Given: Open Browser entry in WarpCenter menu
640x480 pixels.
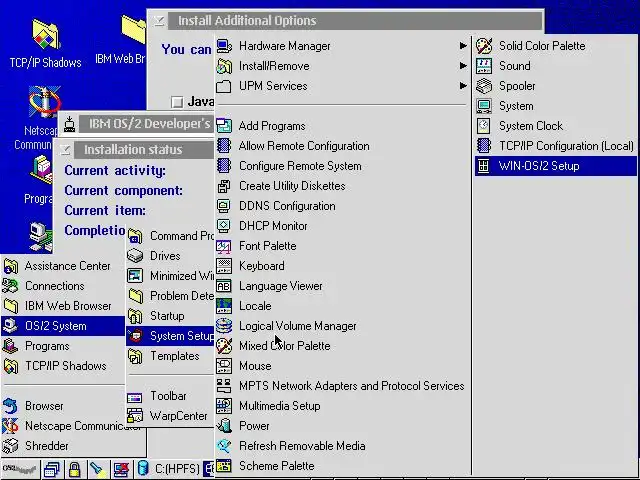Looking at the screenshot, I should point(63,406).
